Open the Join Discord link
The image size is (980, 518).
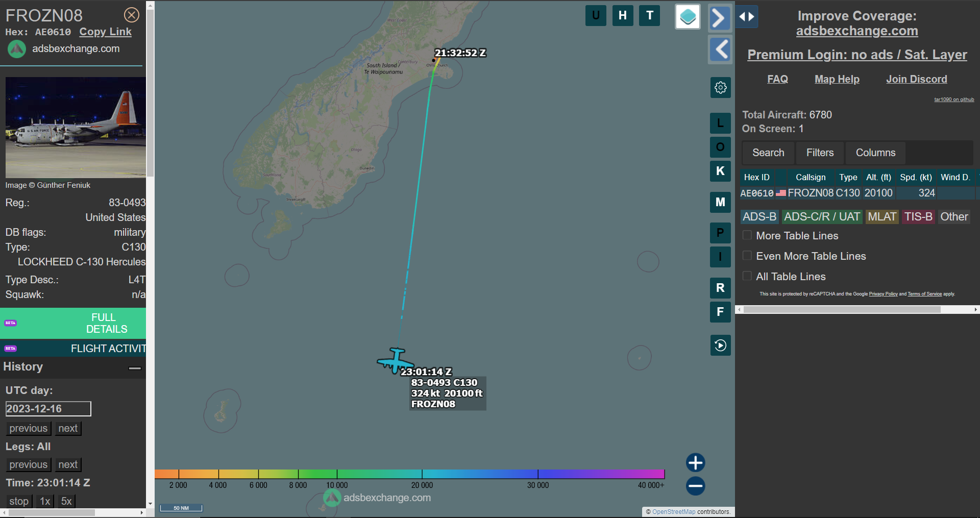click(916, 79)
